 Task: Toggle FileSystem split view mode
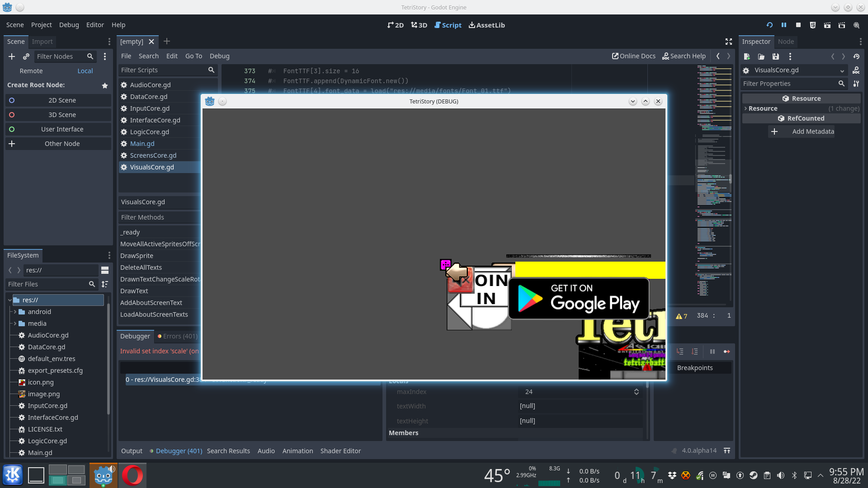tap(105, 270)
